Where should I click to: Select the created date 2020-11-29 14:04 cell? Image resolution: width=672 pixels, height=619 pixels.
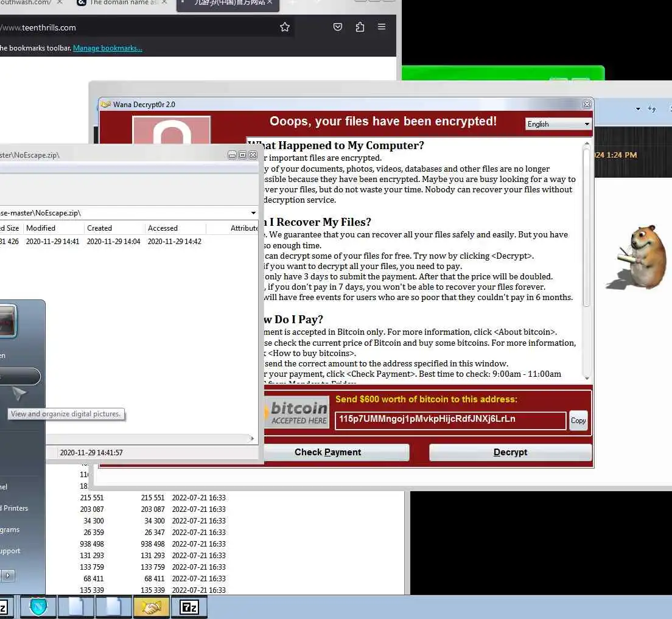[114, 242]
